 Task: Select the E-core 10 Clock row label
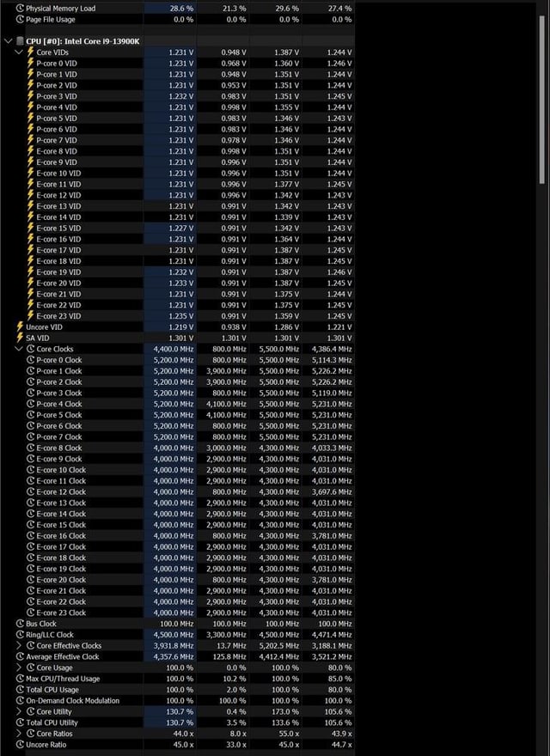(x=61, y=470)
